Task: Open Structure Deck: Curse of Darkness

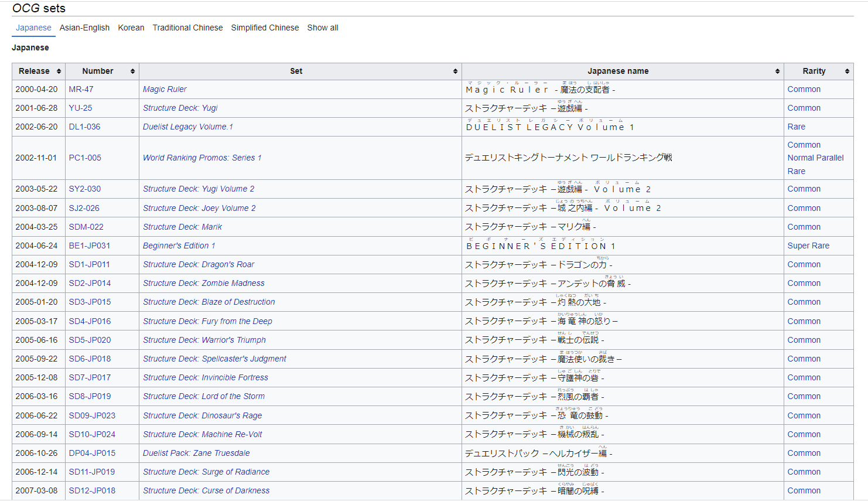Action: [206, 490]
